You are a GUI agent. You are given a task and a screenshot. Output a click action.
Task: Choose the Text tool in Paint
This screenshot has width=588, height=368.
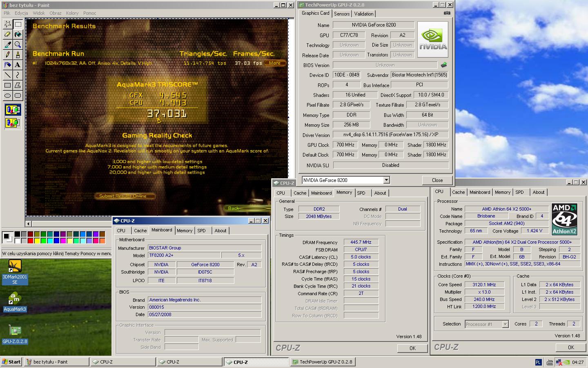click(18, 65)
